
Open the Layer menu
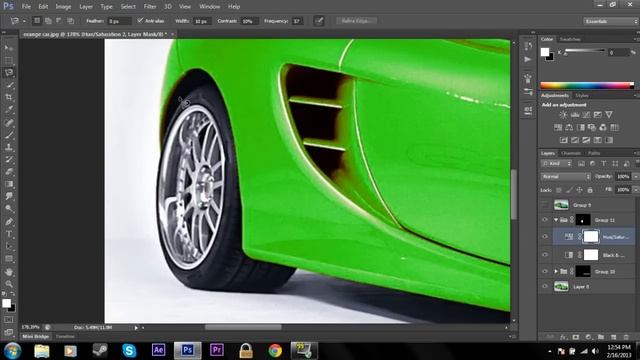click(x=86, y=7)
